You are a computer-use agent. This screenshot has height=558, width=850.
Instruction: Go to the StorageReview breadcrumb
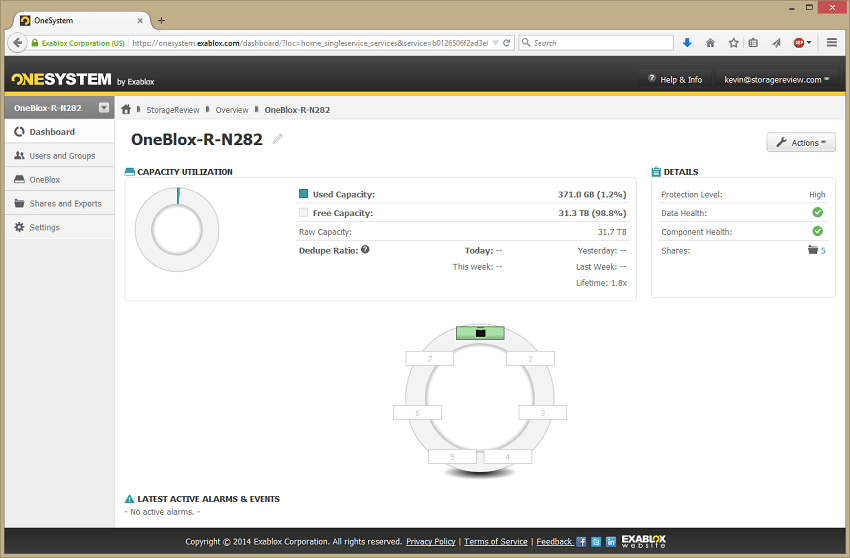(x=173, y=110)
